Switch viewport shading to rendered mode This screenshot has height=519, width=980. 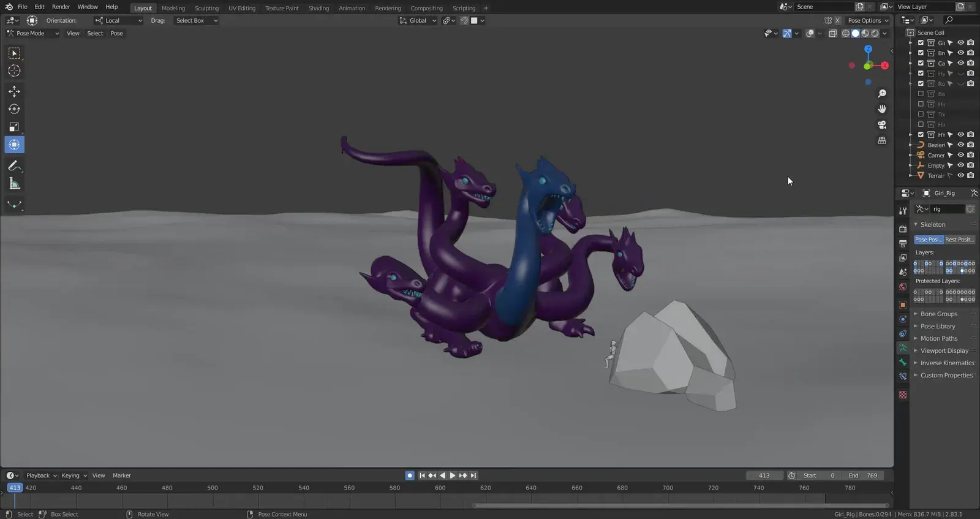click(875, 34)
